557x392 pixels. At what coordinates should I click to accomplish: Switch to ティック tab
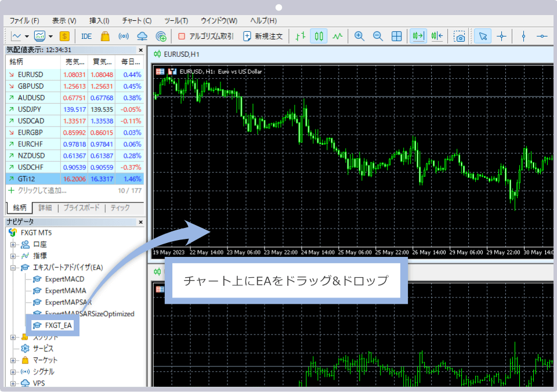point(120,208)
